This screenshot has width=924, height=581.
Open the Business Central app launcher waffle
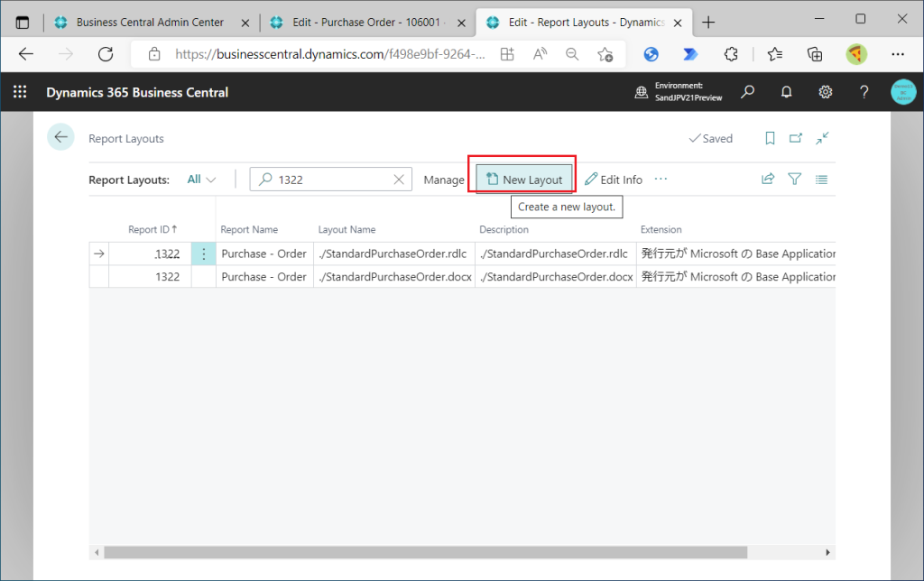20,92
